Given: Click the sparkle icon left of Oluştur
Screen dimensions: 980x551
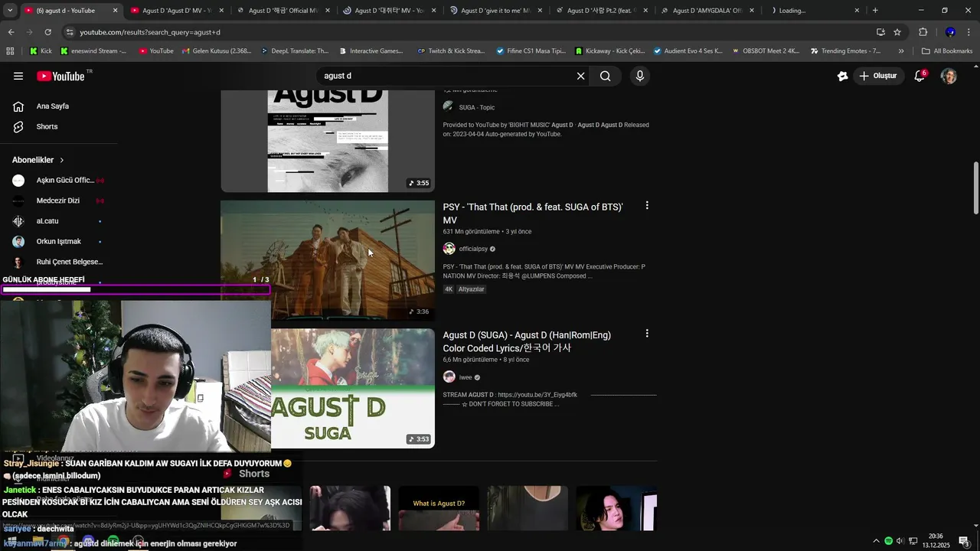Looking at the screenshot, I should tap(843, 76).
